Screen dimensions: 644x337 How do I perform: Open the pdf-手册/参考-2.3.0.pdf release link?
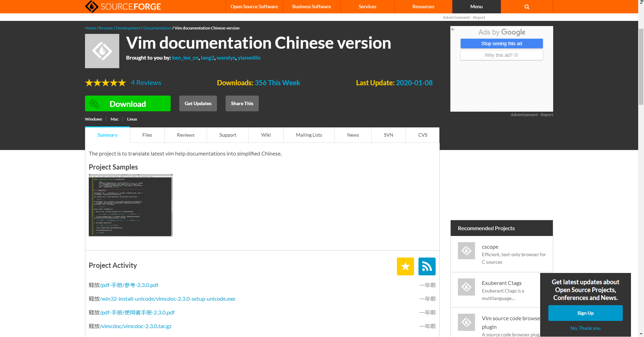(129, 285)
